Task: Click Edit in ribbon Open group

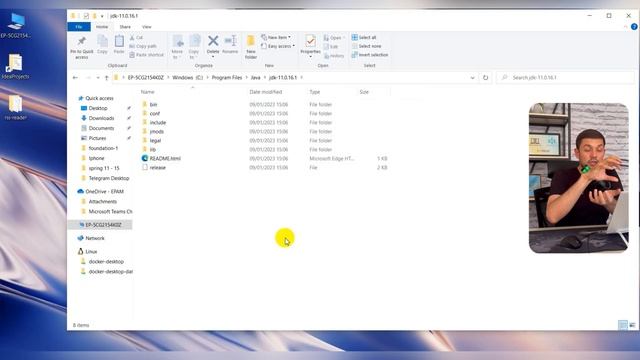Action: click(331, 47)
